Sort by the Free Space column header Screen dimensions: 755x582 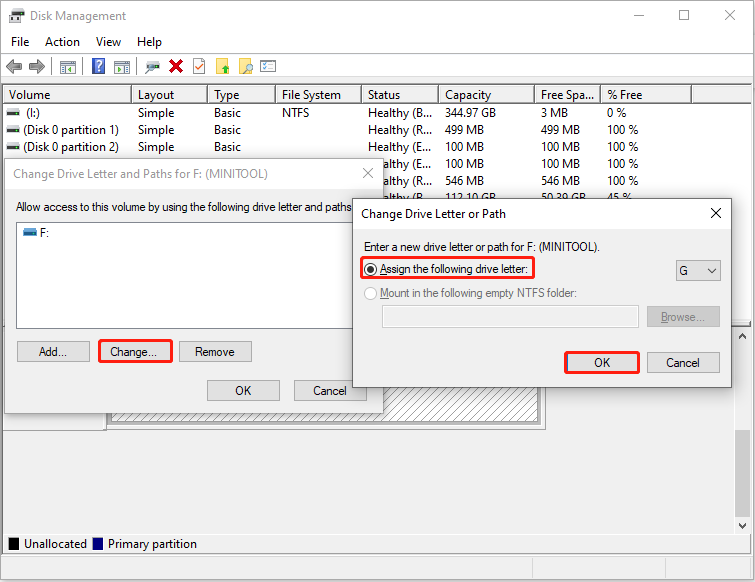568,94
